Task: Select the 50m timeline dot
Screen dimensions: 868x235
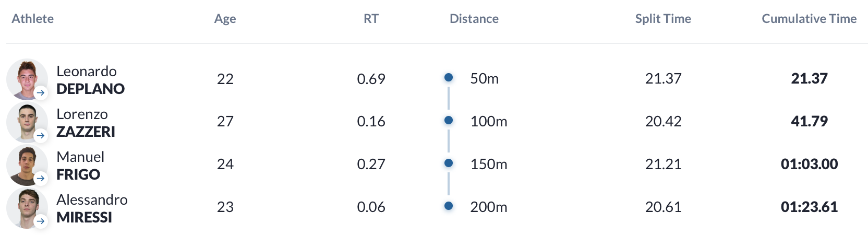Action: (x=448, y=77)
